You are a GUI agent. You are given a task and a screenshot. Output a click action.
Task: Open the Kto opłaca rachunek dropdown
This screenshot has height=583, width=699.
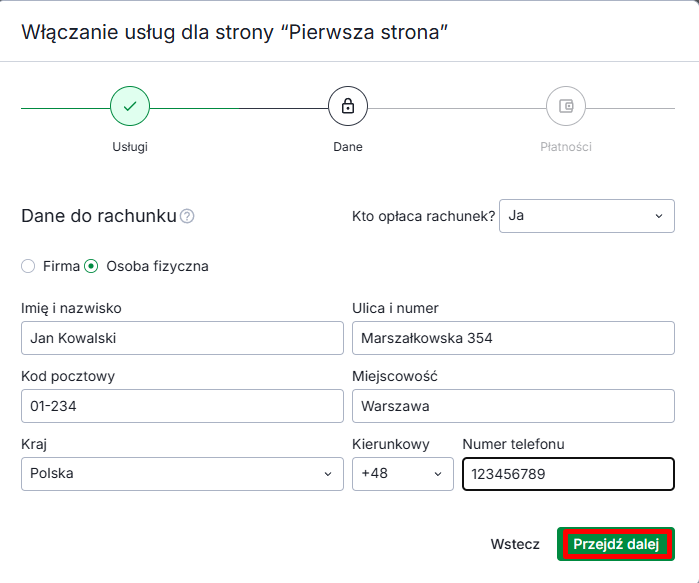586,216
